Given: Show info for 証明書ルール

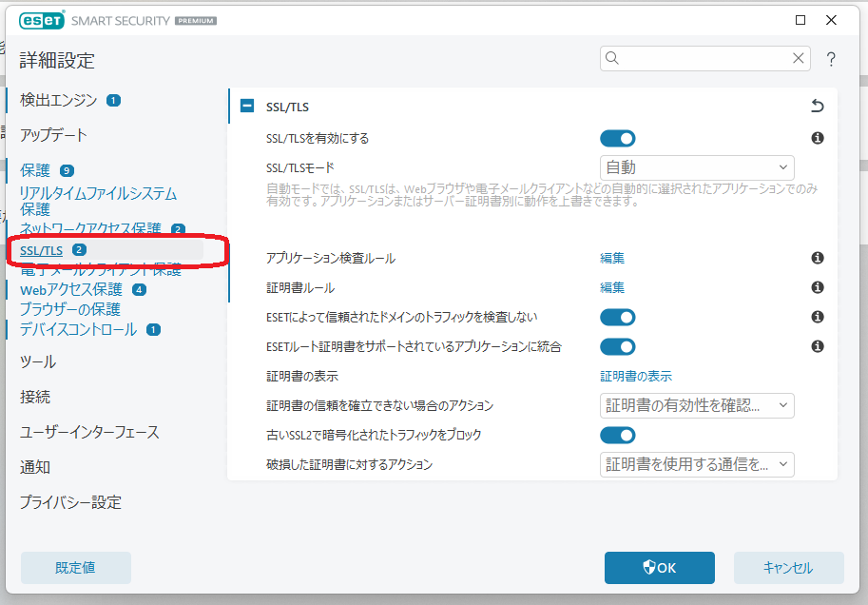Looking at the screenshot, I should click(817, 287).
